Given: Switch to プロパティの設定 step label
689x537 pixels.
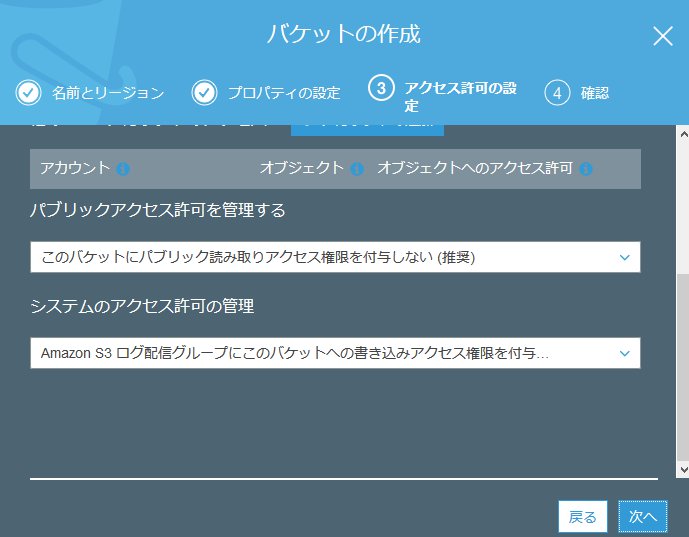Looking at the screenshot, I should (x=283, y=93).
